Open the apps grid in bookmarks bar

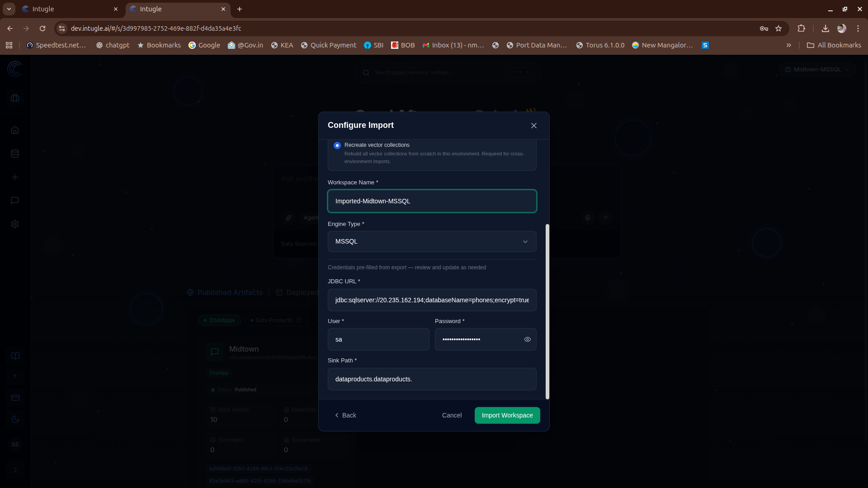point(9,45)
